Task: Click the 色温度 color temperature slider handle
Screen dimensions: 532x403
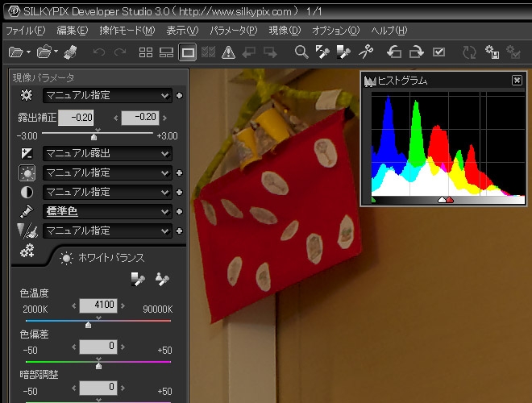Action: (x=88, y=324)
